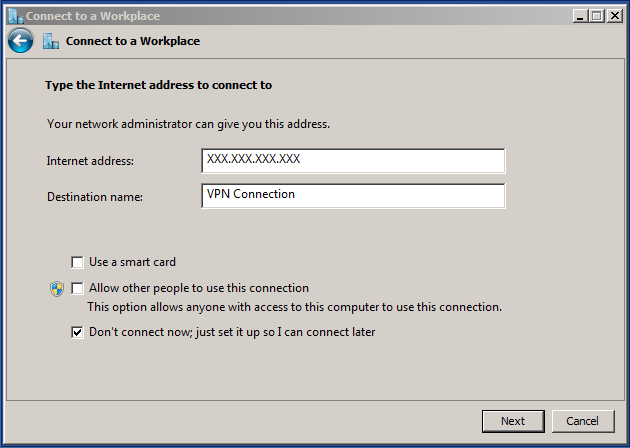The image size is (630, 448).
Task: Maximize the Connect to a Workplace window
Action: [x=597, y=16]
